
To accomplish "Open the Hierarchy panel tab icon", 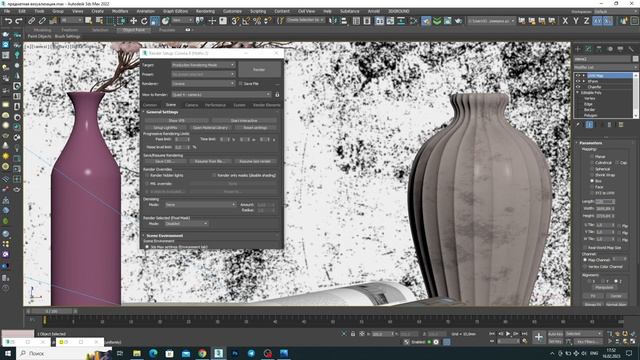I will [x=599, y=49].
